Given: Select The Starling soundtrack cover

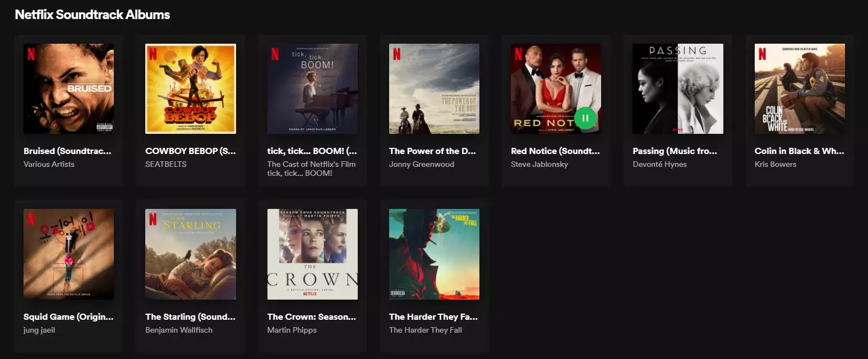Looking at the screenshot, I should (191, 254).
